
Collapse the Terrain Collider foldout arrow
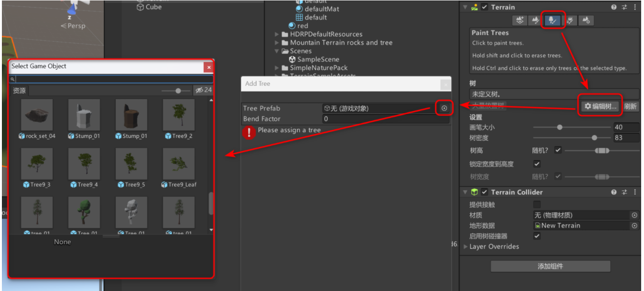click(465, 192)
